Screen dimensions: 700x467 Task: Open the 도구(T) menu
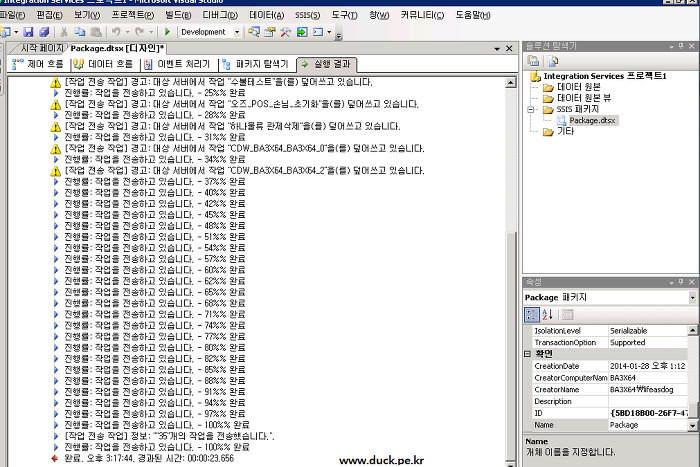pos(344,15)
